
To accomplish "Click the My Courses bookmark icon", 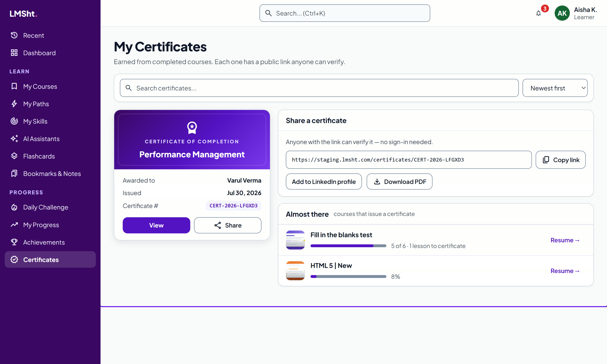I will [x=14, y=86].
